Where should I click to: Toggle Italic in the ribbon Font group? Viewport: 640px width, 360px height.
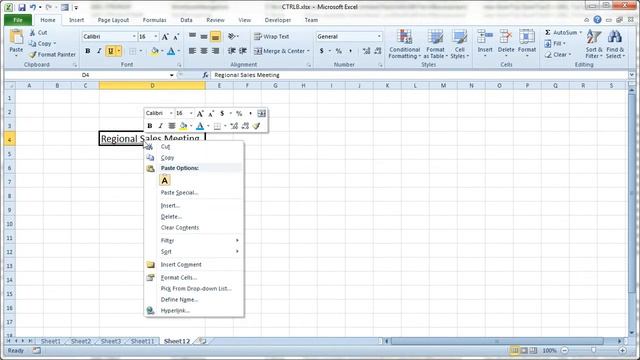99,51
